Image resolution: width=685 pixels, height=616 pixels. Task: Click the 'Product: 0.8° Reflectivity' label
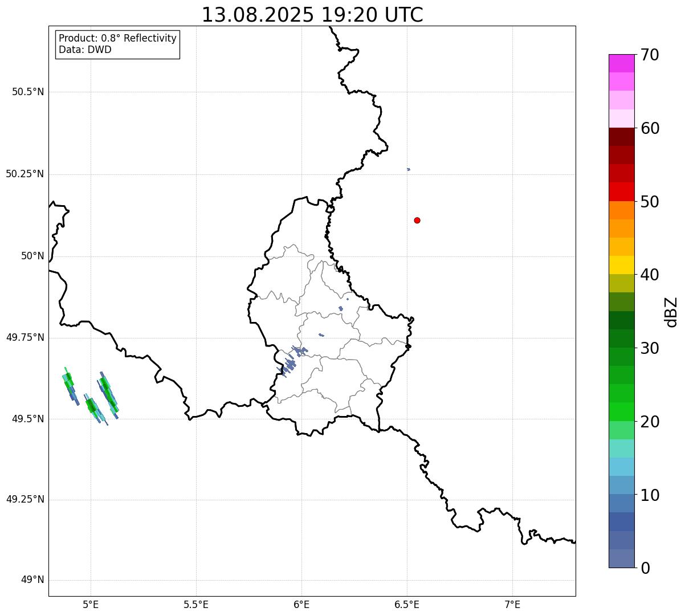click(x=118, y=38)
